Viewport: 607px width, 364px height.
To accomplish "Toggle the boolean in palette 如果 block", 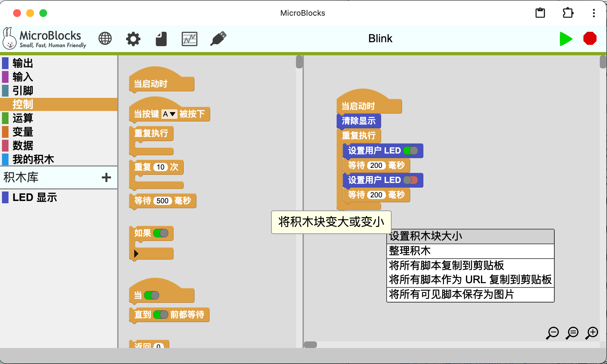I will coord(161,233).
